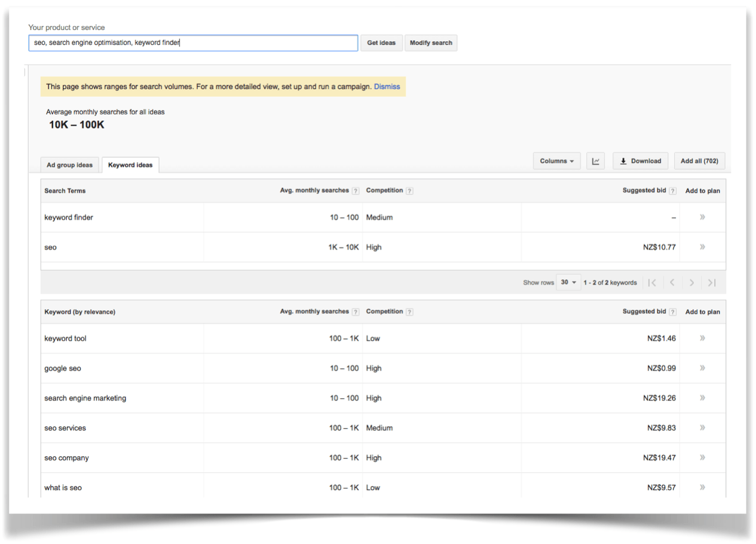This screenshot has width=756, height=544.
Task: Click the Get ideas button
Action: click(x=381, y=43)
